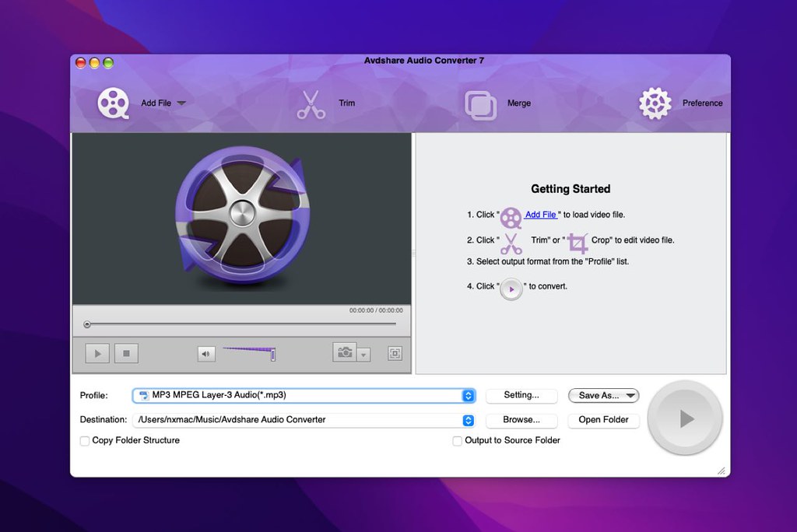Stop playback with the stop button

[125, 352]
